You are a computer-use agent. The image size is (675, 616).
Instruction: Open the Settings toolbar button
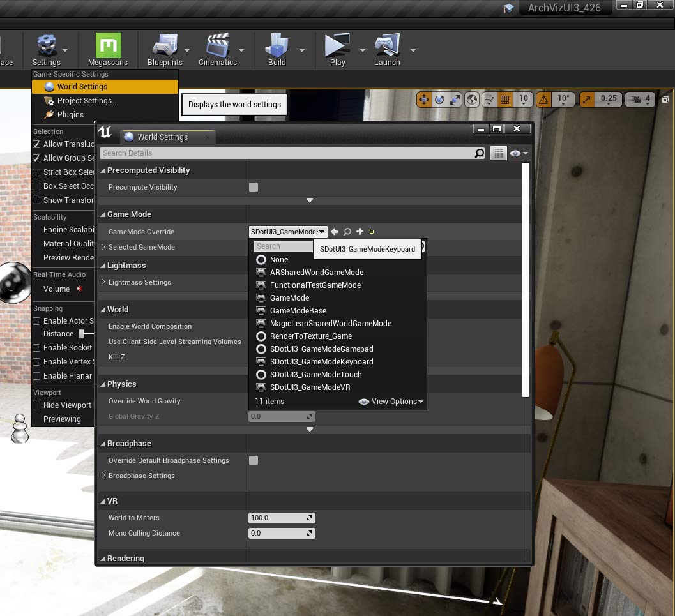tap(47, 49)
